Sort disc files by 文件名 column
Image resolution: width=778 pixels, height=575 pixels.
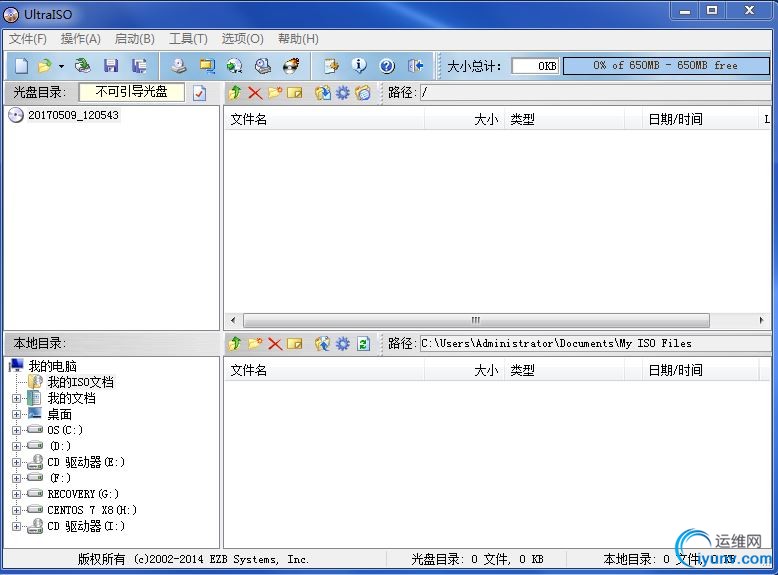324,119
